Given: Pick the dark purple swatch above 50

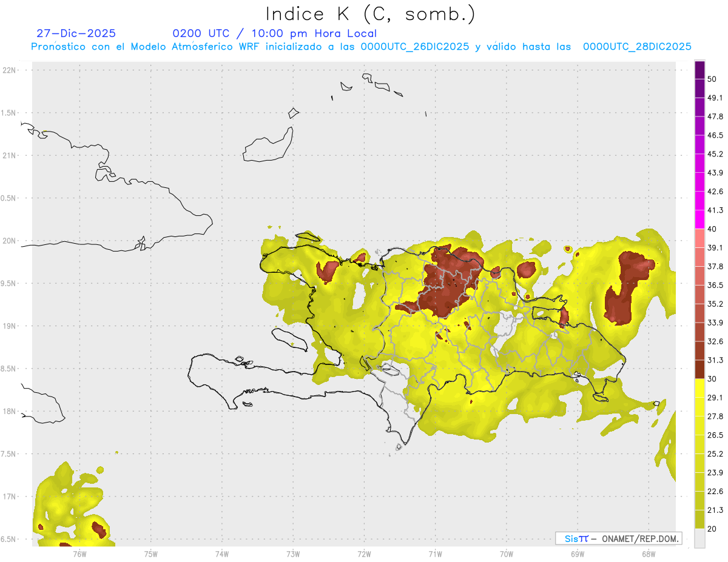Looking at the screenshot, I should [699, 70].
